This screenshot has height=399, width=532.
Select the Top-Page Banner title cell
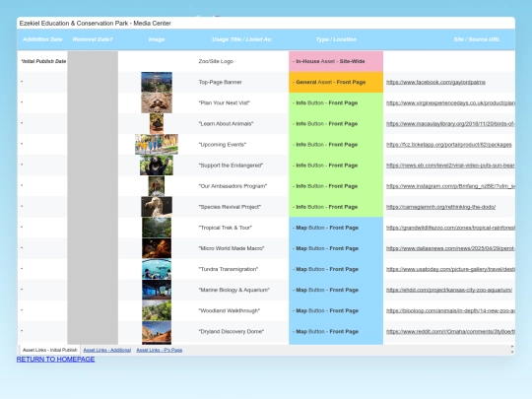[x=242, y=82]
